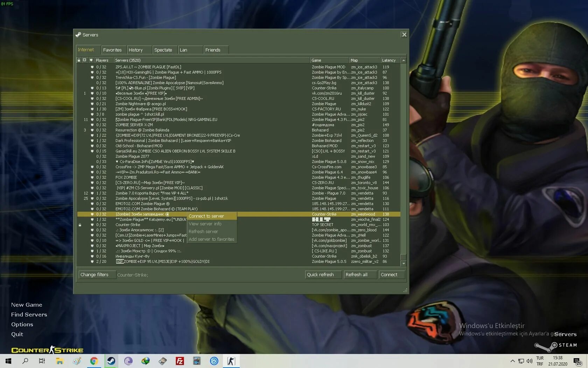Viewport: 588px width, 368px height.
Task: Click the Refresh all button
Action: click(360, 274)
